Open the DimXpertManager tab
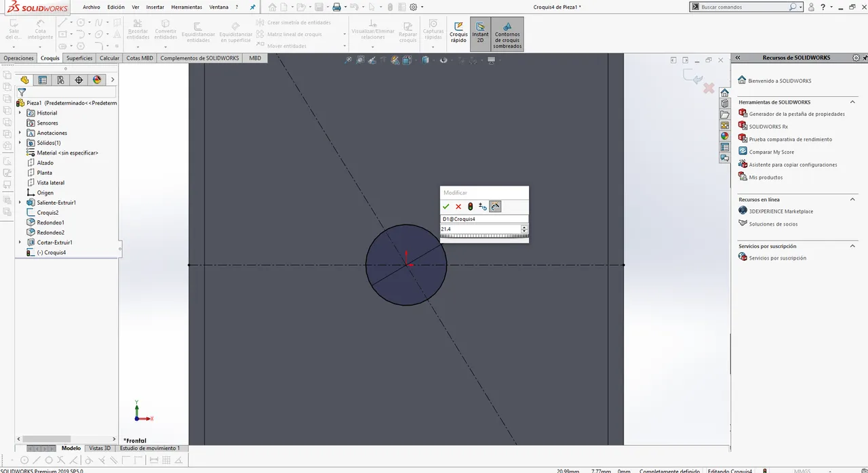The image size is (868, 473). tap(79, 80)
